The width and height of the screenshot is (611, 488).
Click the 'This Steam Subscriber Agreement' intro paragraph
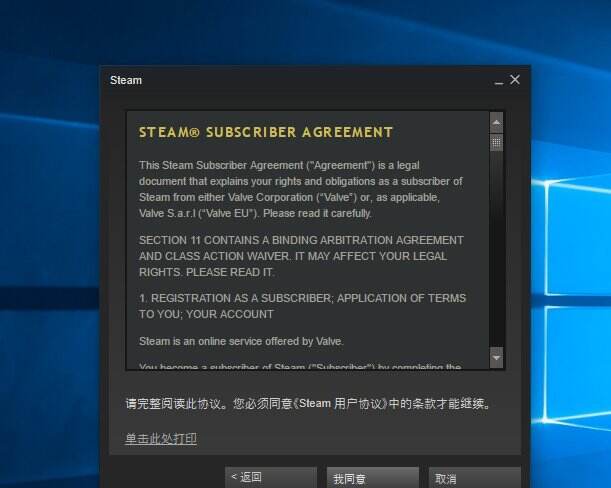[x=300, y=189]
